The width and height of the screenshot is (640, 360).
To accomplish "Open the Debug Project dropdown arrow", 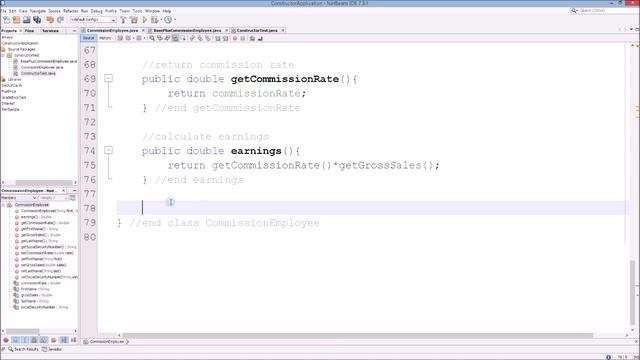I will (x=161, y=20).
